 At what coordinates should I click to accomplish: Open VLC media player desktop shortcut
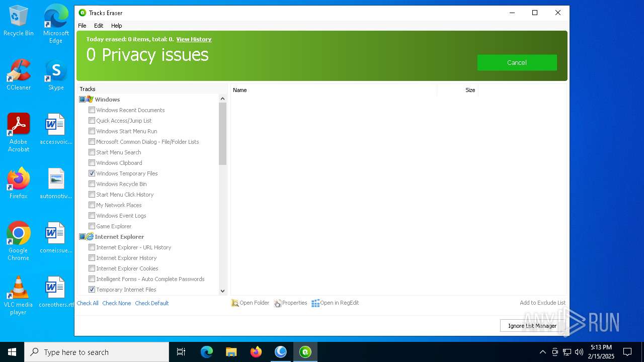click(x=19, y=296)
